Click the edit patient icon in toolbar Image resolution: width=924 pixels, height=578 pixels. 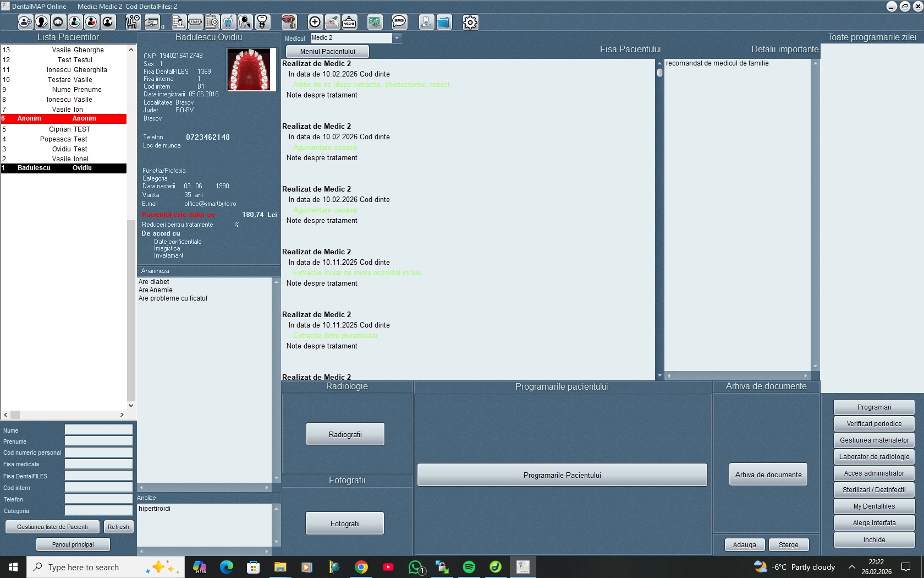point(42,22)
